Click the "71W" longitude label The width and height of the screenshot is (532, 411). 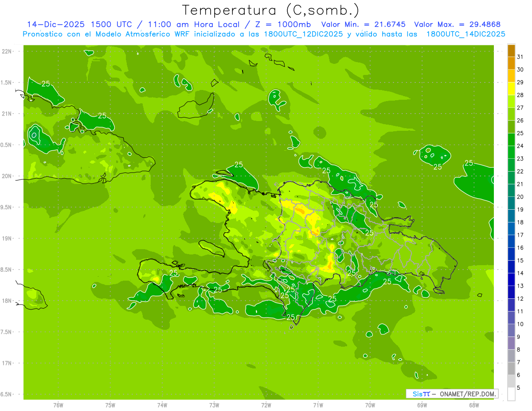click(x=318, y=405)
